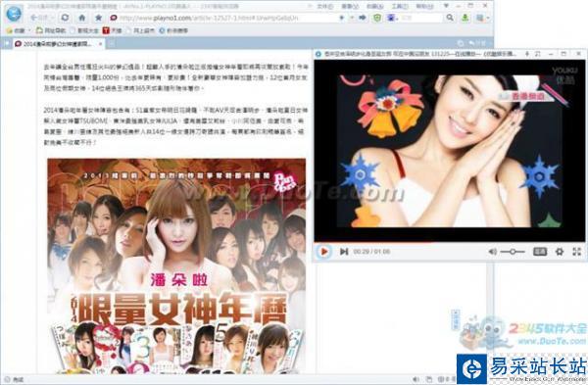Open a new tab next to the page tab

click(x=111, y=44)
